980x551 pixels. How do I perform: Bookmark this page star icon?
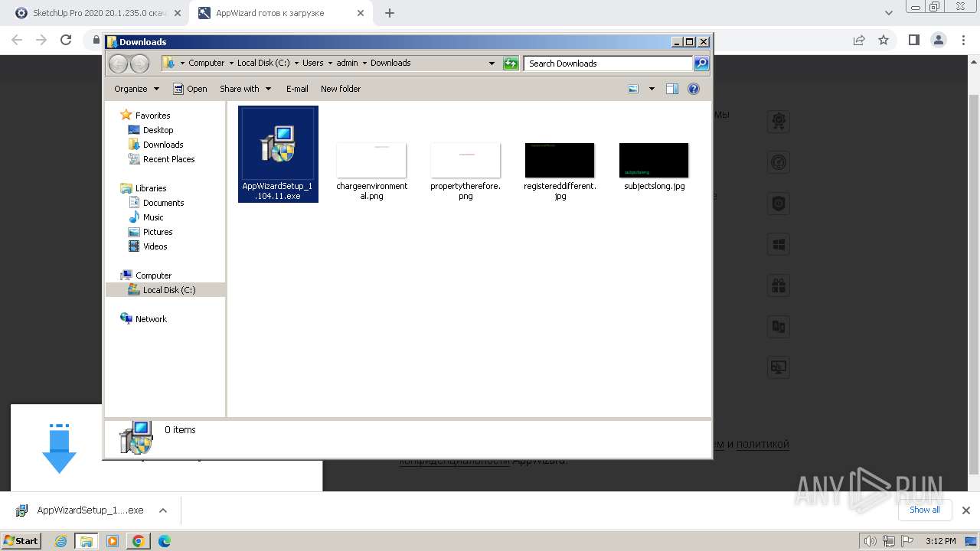click(884, 40)
